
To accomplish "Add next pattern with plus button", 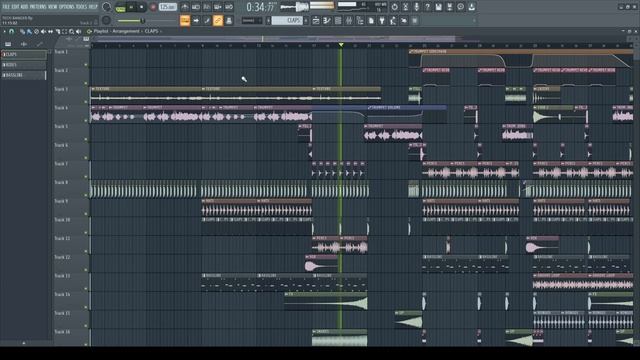I will 306,20.
